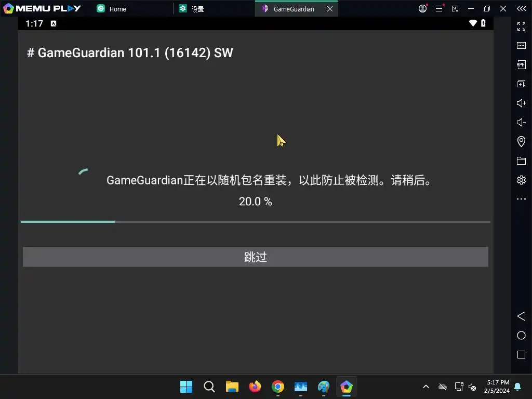Click the muted volume tray icon
The height and width of the screenshot is (399, 532).
click(472, 387)
